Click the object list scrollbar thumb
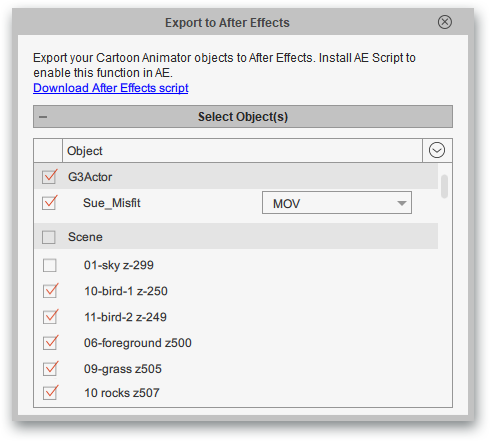Screen dimensions: 490x441 coord(444,187)
